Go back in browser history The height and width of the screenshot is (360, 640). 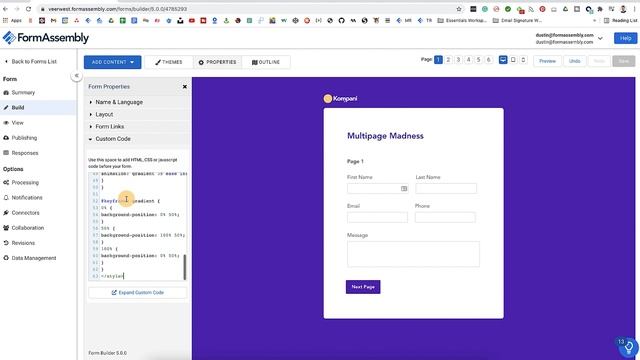coord(5,9)
